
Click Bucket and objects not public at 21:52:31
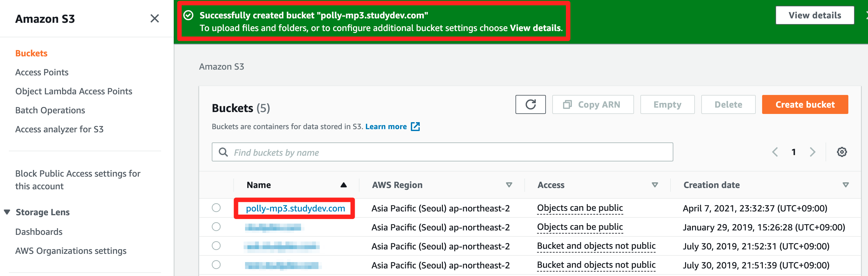tap(596, 246)
